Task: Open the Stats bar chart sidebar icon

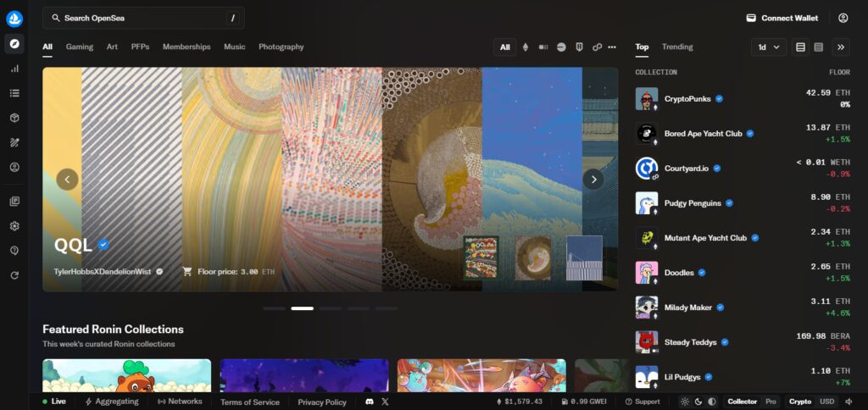Action: (14, 69)
